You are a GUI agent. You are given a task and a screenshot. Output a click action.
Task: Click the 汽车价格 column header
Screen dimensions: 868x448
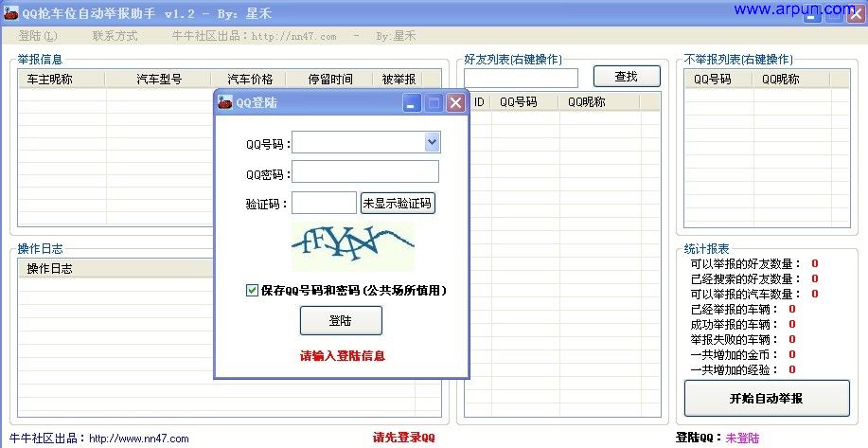(250, 80)
